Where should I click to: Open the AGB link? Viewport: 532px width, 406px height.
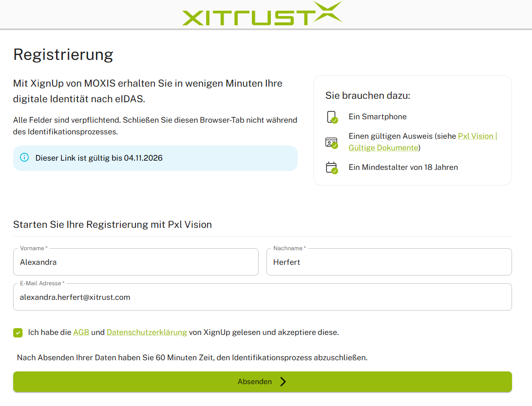(x=81, y=332)
